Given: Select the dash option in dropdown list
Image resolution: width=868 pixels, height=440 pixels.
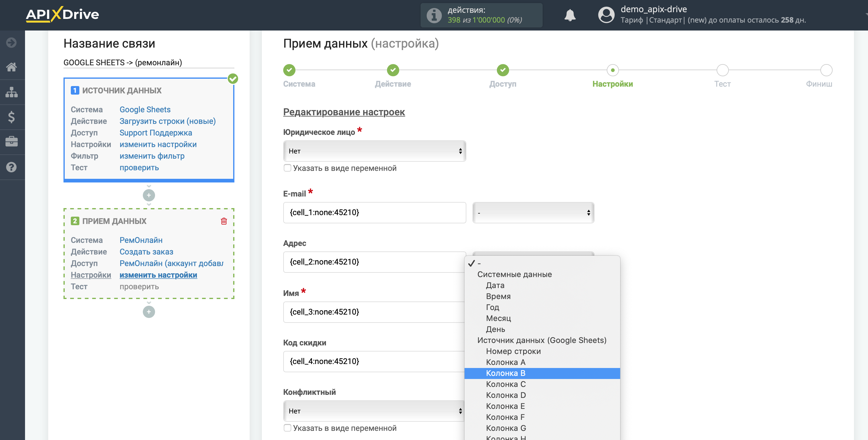Looking at the screenshot, I should (542, 263).
